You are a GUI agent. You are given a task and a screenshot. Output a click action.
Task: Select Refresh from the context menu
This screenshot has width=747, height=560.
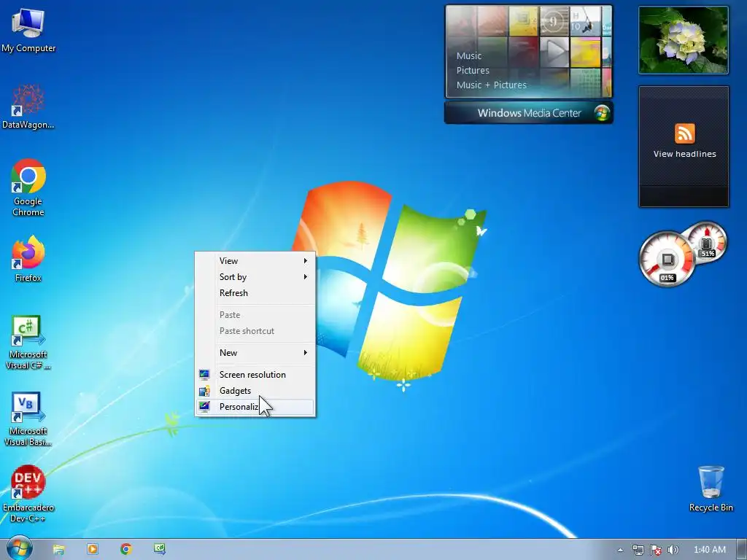click(x=255, y=293)
